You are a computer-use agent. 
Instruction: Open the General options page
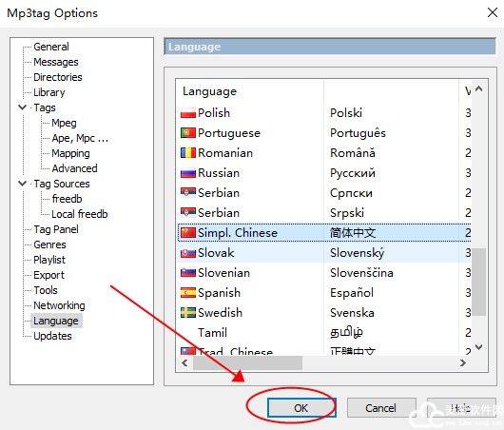click(x=51, y=47)
